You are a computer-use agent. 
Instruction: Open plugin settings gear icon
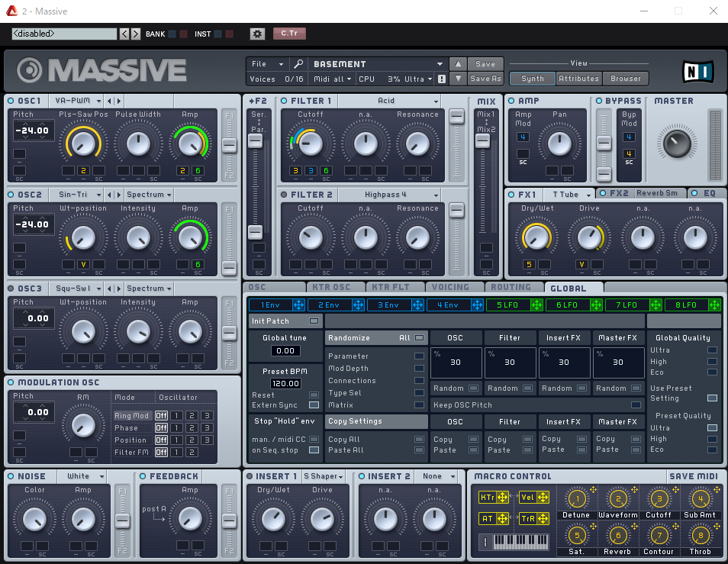[257, 34]
